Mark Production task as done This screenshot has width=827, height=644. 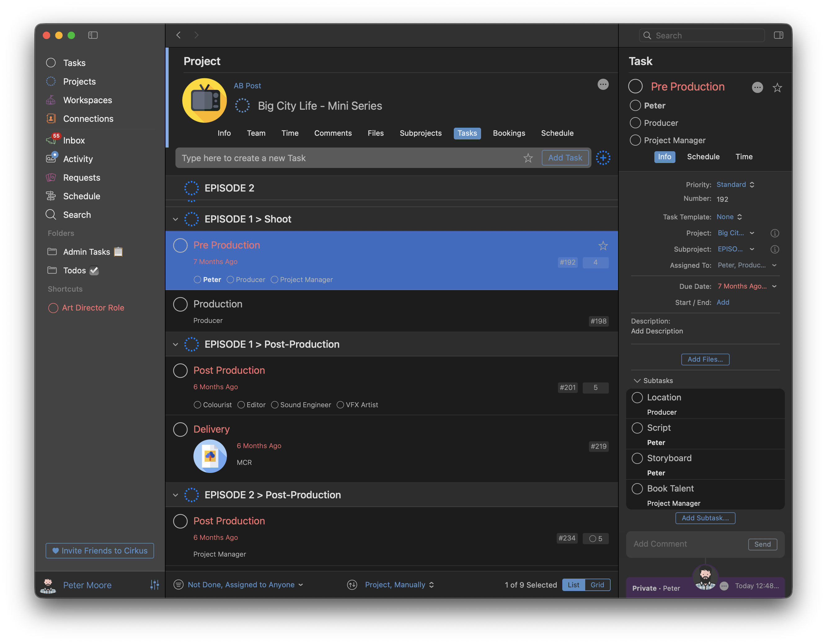(x=180, y=304)
